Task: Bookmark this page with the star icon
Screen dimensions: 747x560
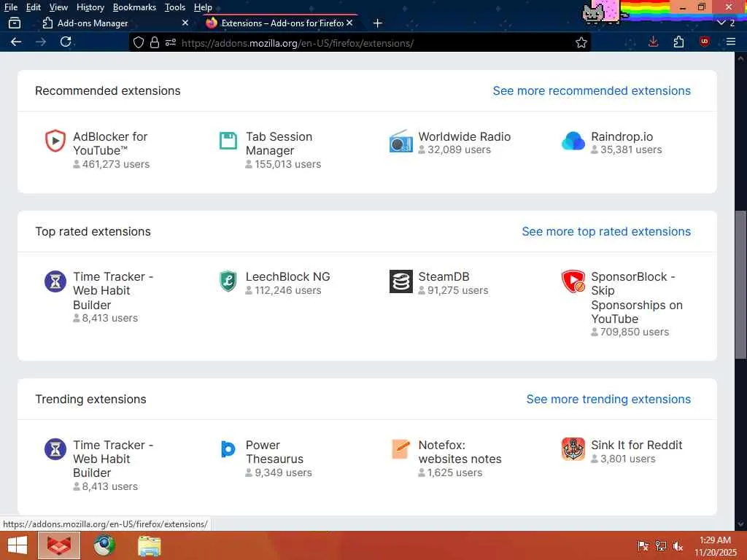Action: 581,42
